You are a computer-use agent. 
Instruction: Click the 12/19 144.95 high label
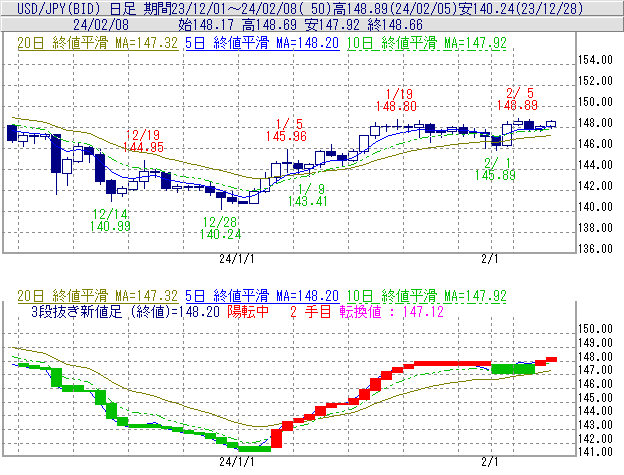coord(143,141)
